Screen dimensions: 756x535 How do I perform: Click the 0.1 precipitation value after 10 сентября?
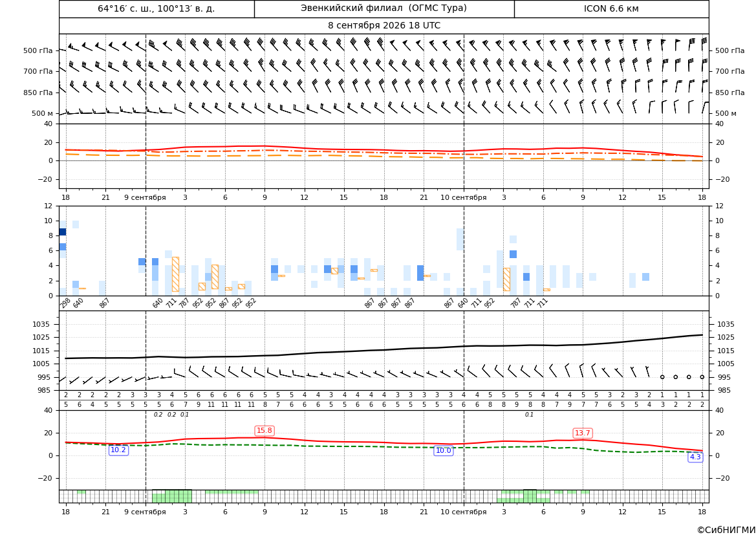click(x=530, y=415)
